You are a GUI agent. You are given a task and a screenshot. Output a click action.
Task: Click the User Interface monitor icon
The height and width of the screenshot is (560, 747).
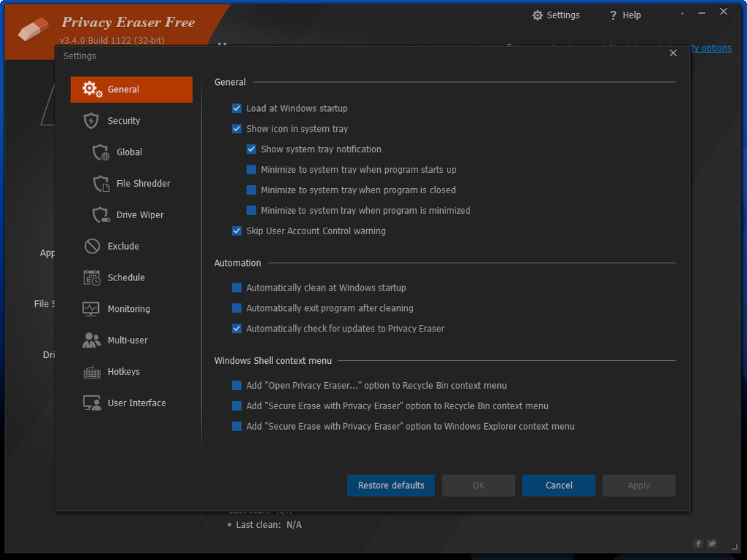point(92,403)
